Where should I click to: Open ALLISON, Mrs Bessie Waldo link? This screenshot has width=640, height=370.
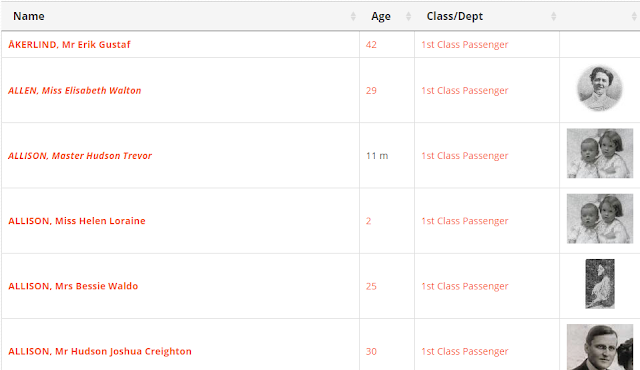tap(73, 286)
